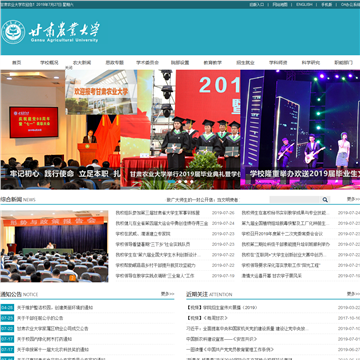Open the 欢送2019届毕业生 concert slide
The image size is (360, 360).
(300, 129)
